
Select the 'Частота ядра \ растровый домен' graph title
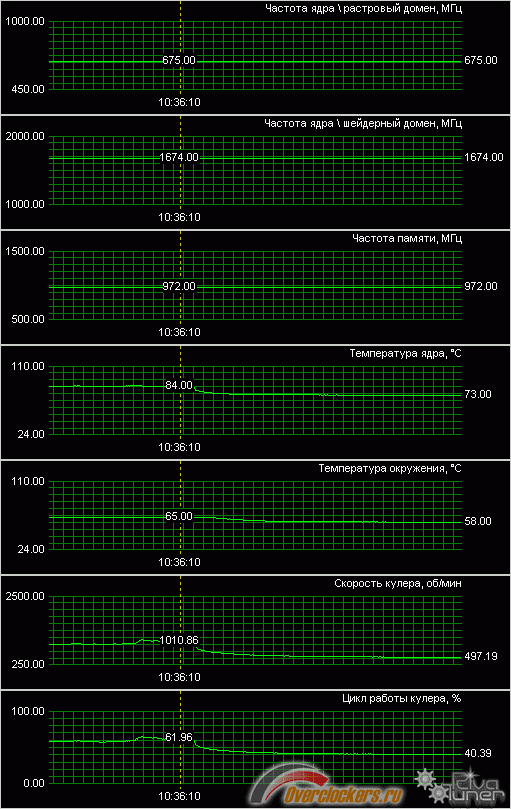(x=363, y=8)
